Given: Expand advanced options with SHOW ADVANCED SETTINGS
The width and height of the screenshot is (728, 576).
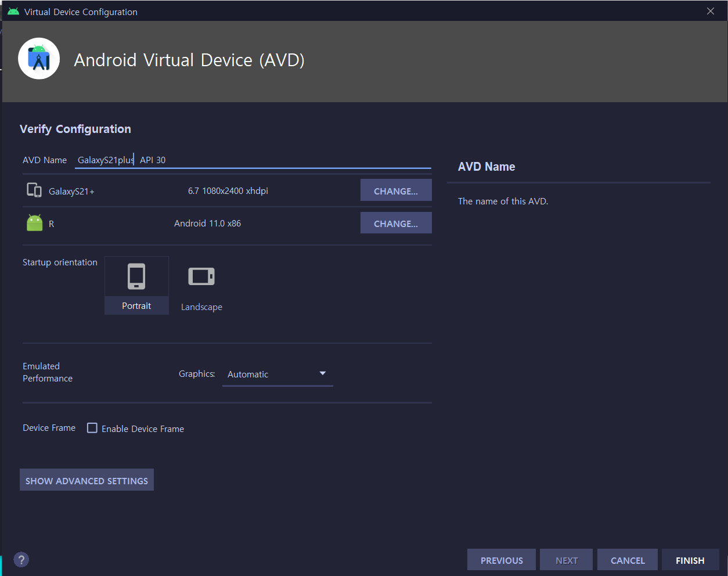Looking at the screenshot, I should point(86,480).
